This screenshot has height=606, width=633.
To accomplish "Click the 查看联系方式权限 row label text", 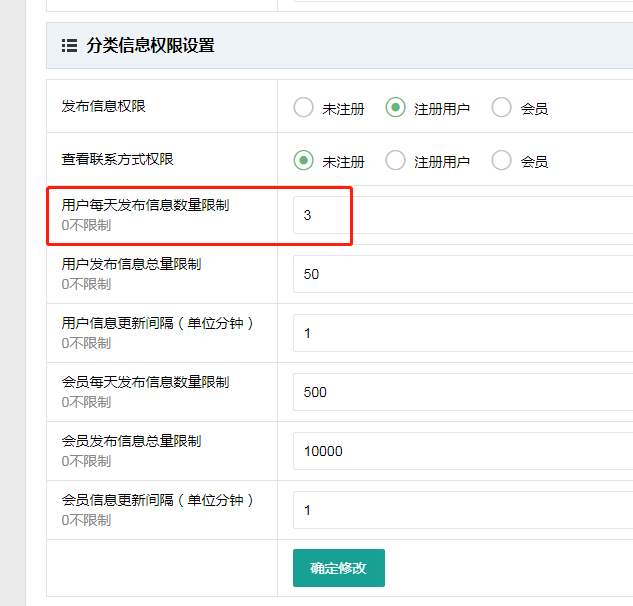I will click(118, 159).
